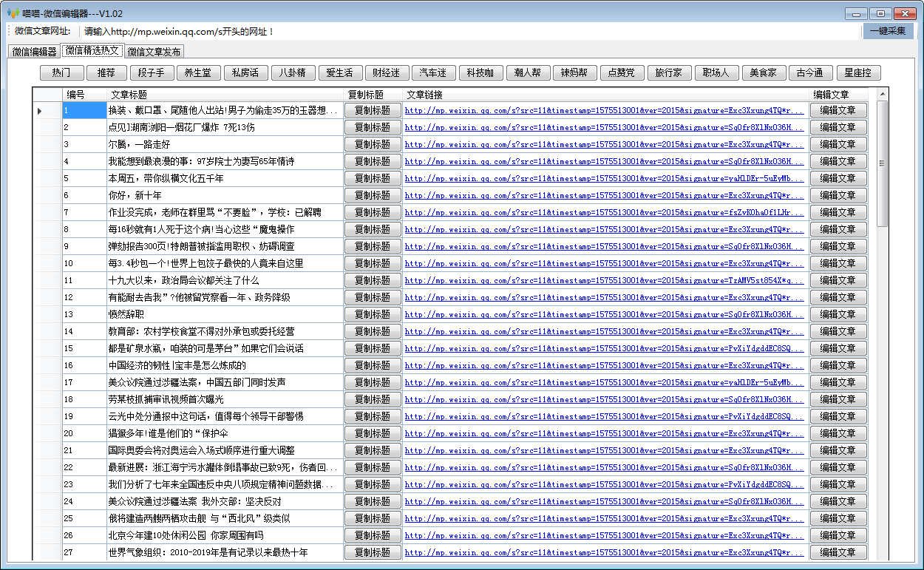
Task: Click 复制标题 for row 20
Action: pos(373,433)
